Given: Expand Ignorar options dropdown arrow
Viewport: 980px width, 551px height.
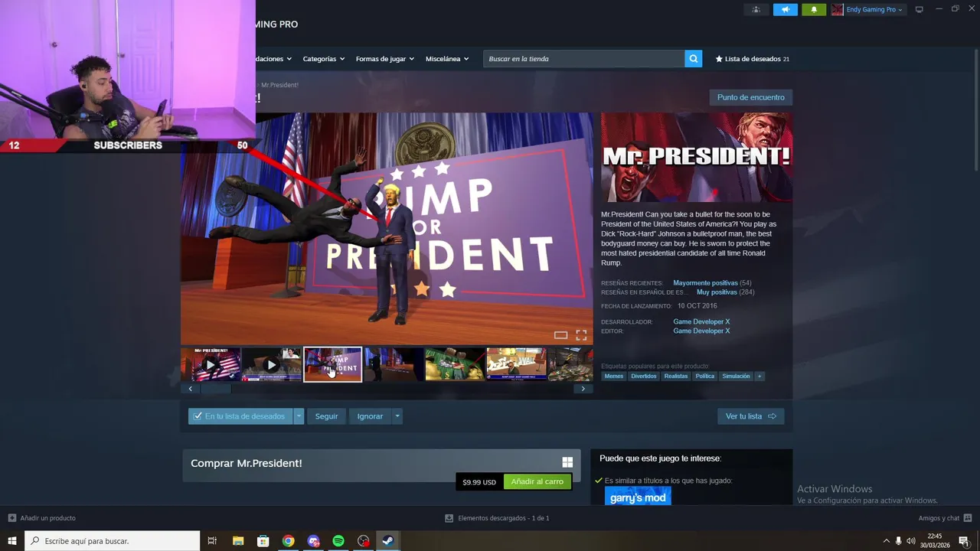Looking at the screenshot, I should pos(397,416).
